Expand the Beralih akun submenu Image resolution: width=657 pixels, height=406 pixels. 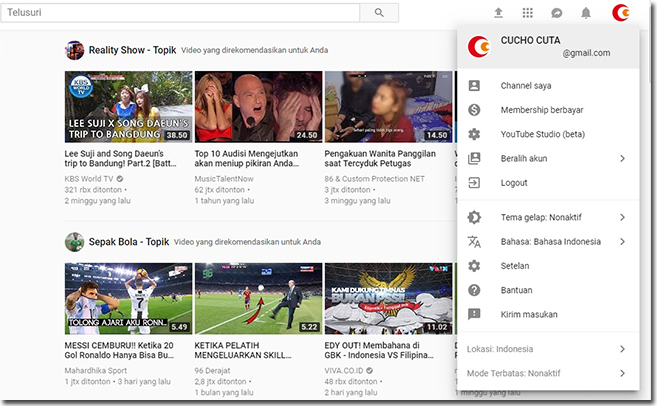coord(547,158)
